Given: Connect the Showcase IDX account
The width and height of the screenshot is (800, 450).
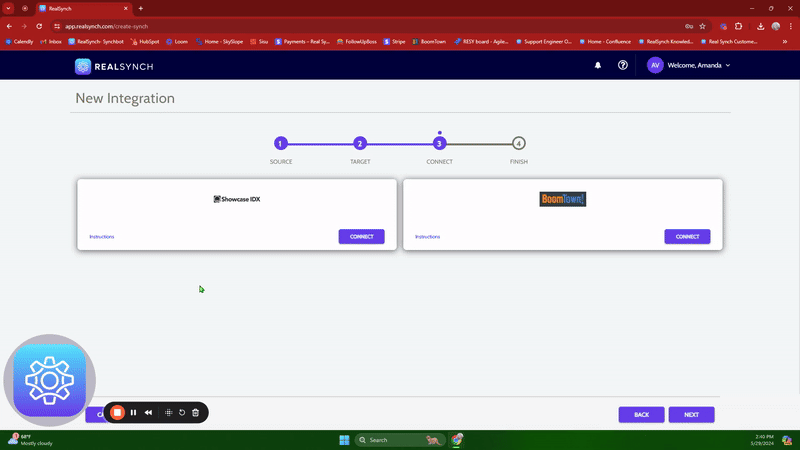Looking at the screenshot, I should point(361,237).
